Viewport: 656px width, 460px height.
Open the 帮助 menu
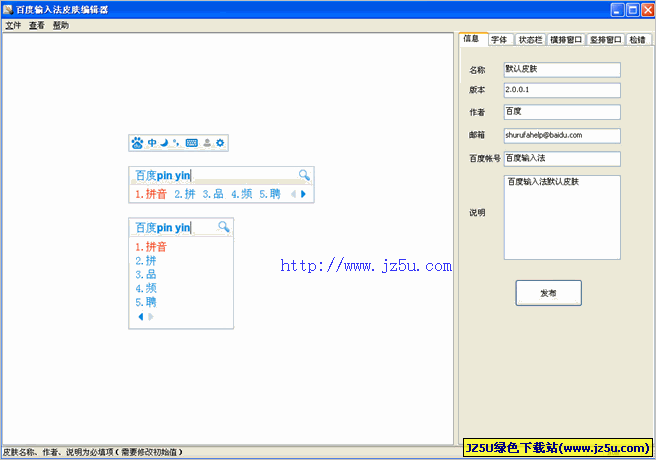(x=61, y=26)
